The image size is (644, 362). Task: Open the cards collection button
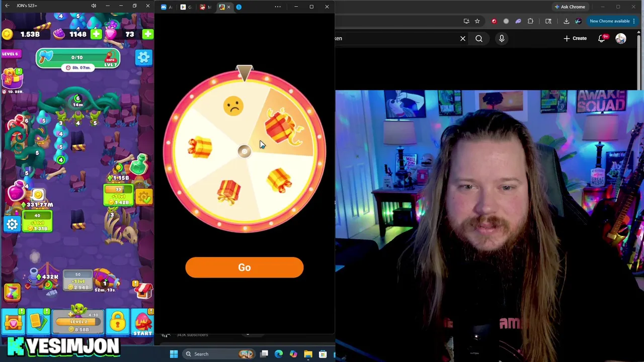pos(38,322)
